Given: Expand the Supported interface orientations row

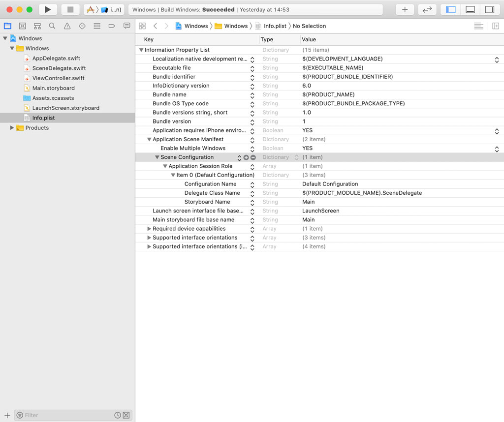Looking at the screenshot, I should tap(148, 238).
